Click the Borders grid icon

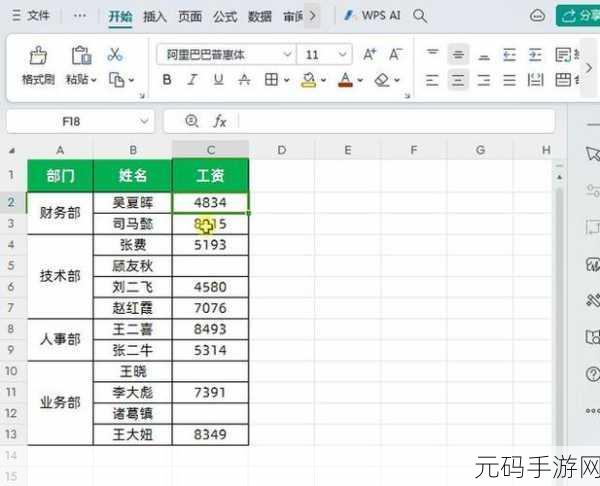[271, 80]
